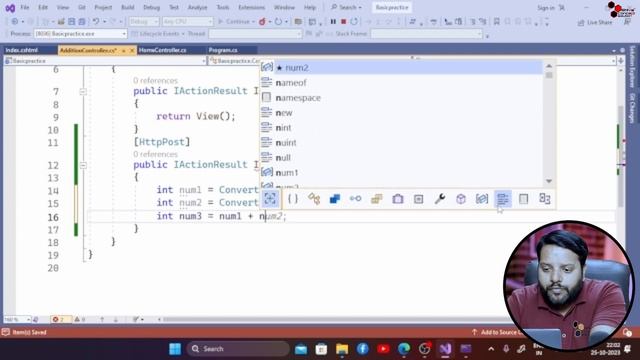Toggle the structures filter blue blocks icon
The image size is (640, 360).
click(x=335, y=199)
